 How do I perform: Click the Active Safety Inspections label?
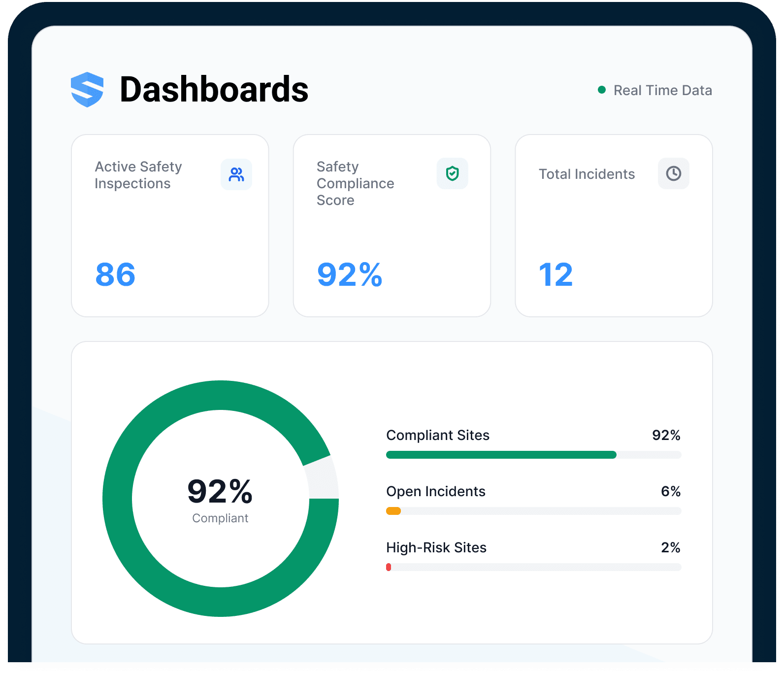tap(138, 175)
